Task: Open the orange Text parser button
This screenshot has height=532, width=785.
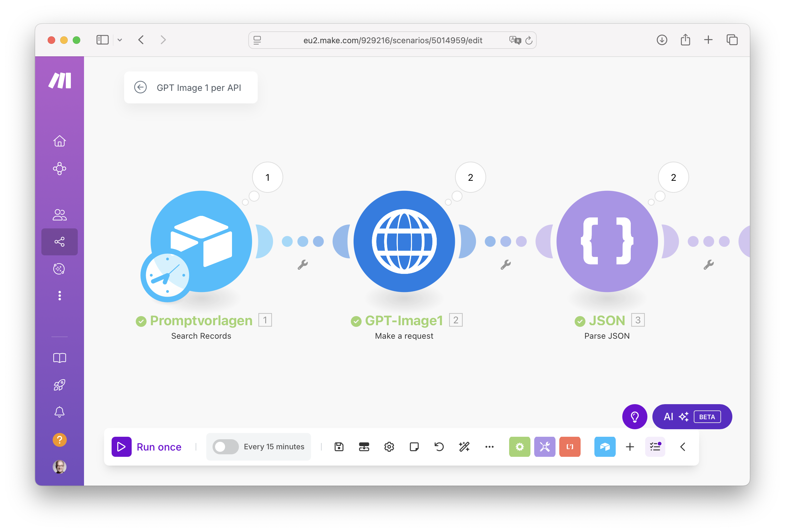Action: click(x=570, y=447)
